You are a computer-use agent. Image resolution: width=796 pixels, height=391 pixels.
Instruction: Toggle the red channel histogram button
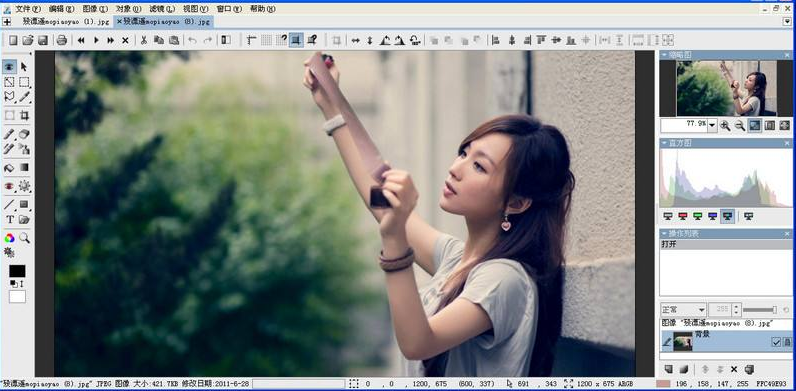(x=682, y=216)
